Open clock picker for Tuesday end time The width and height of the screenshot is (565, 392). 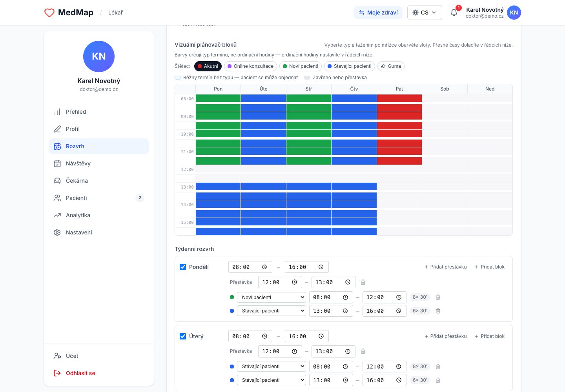(x=321, y=336)
